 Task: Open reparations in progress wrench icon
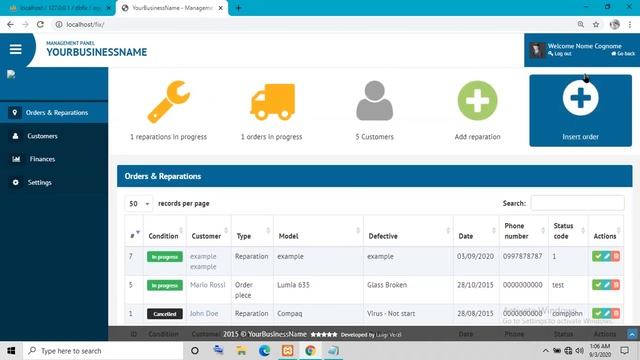(169, 102)
